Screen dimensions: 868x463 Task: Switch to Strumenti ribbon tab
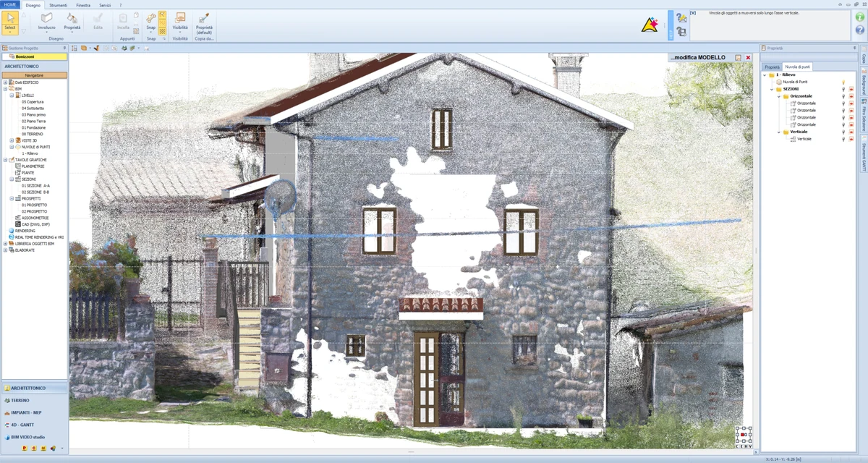59,5
